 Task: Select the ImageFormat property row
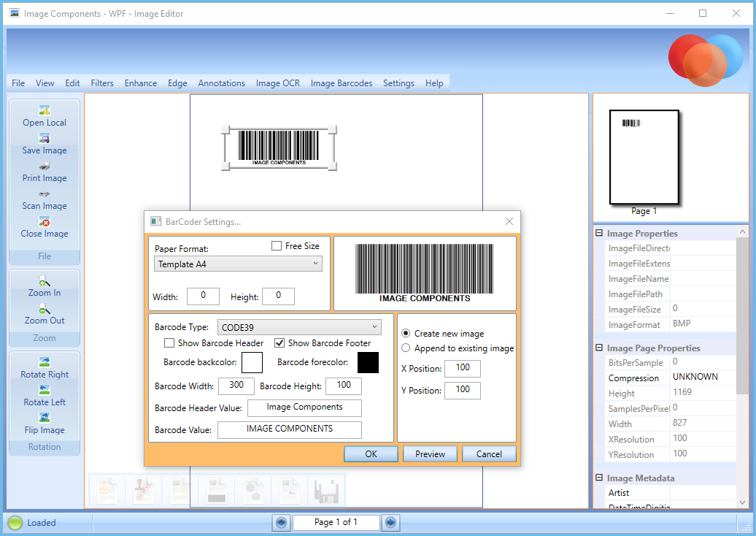tap(670, 324)
